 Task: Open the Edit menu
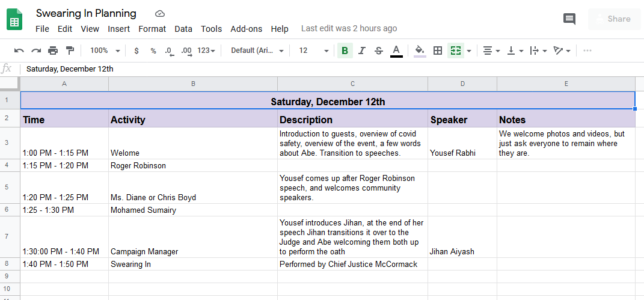65,29
